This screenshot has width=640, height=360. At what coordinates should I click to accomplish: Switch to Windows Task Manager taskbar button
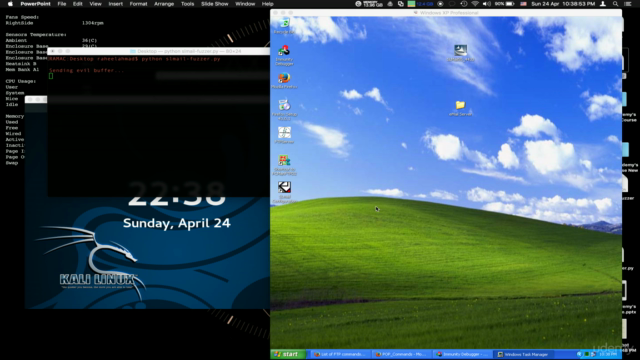click(523, 354)
